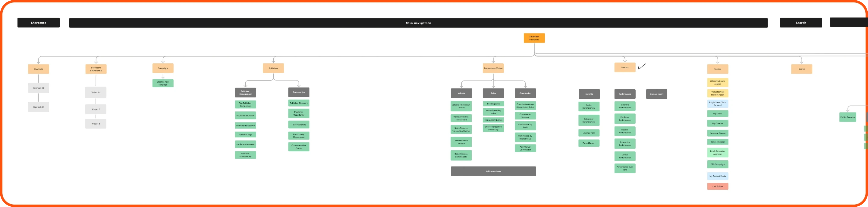Click the orange Toolbox node
This screenshot has height=207, width=868.
[x=718, y=69]
